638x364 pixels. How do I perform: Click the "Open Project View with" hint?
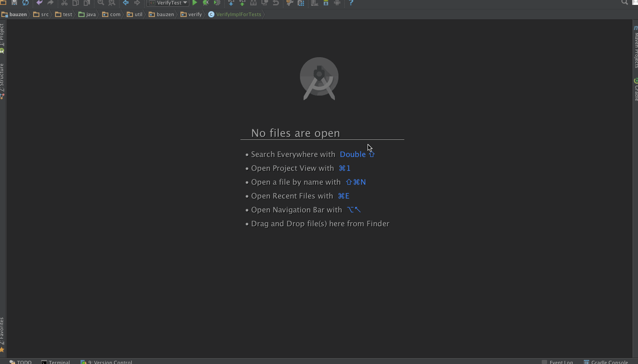(292, 168)
